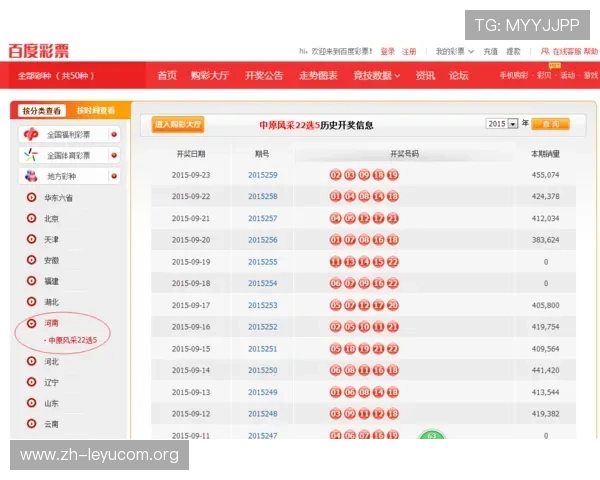Click 开奖号码 column header
The width and height of the screenshot is (600, 480).
pos(404,154)
